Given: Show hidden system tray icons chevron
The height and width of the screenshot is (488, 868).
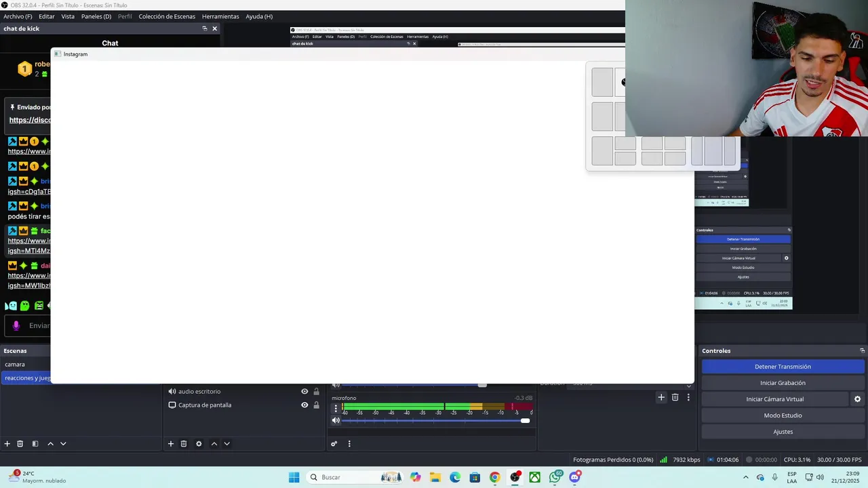Looking at the screenshot, I should [x=746, y=477].
